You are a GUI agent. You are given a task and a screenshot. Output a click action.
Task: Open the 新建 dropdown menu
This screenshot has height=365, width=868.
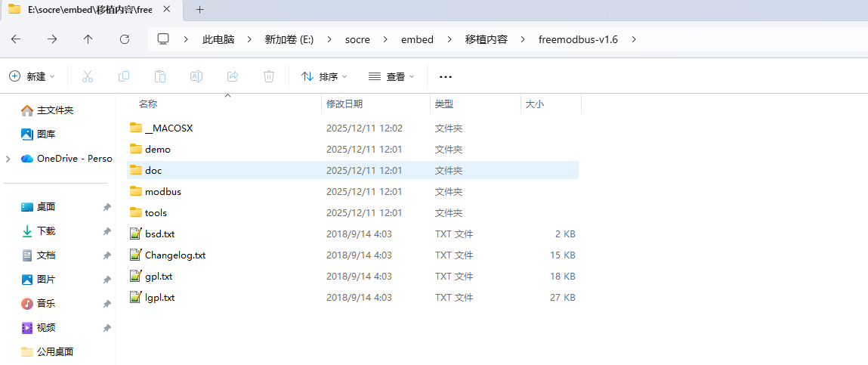point(32,76)
